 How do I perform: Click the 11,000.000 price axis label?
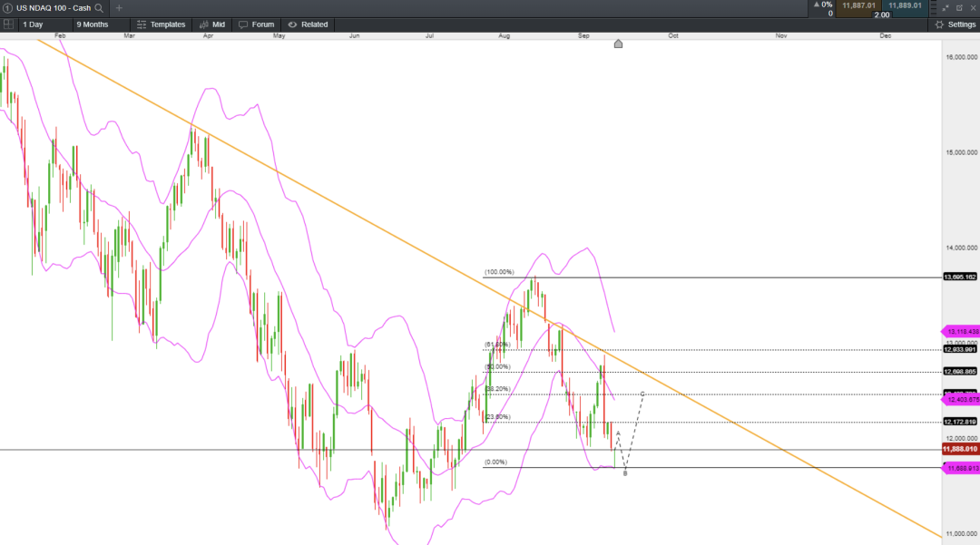pyautogui.click(x=961, y=534)
